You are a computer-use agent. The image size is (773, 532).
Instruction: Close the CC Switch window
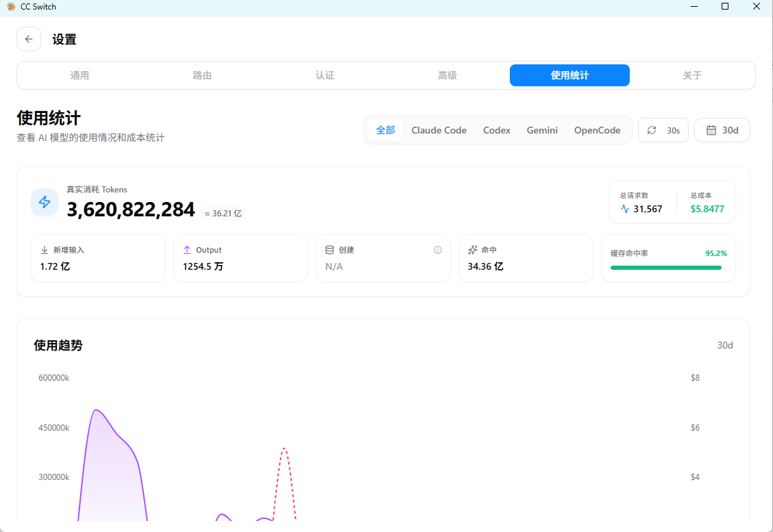click(757, 6)
